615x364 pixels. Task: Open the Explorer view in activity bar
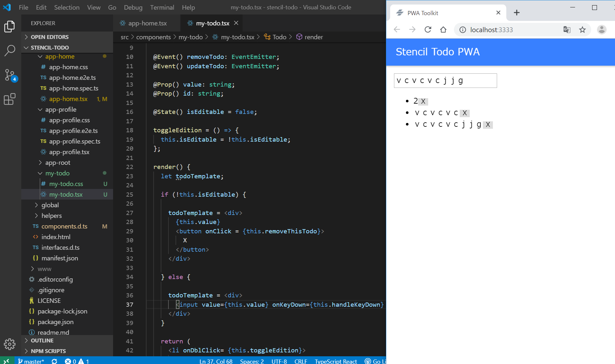click(x=10, y=26)
